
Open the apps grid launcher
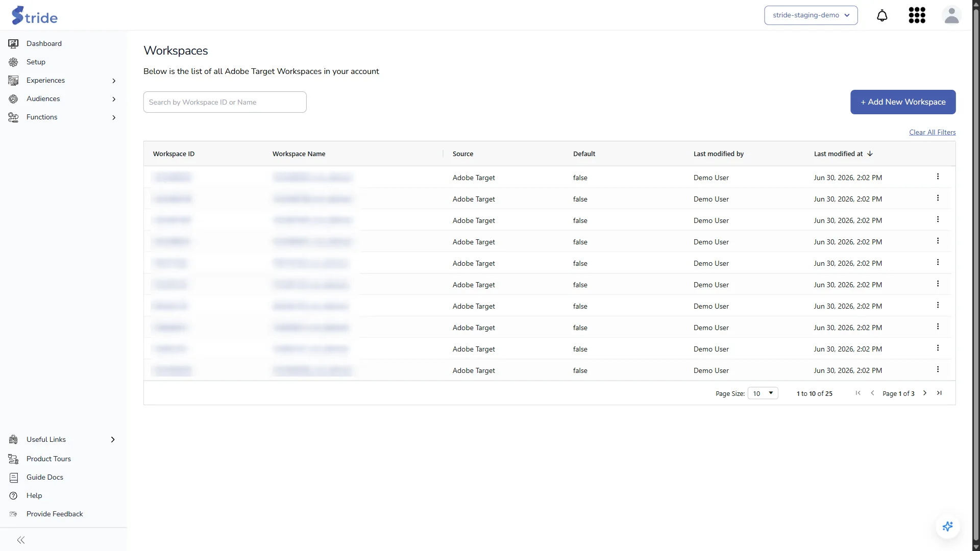click(917, 15)
